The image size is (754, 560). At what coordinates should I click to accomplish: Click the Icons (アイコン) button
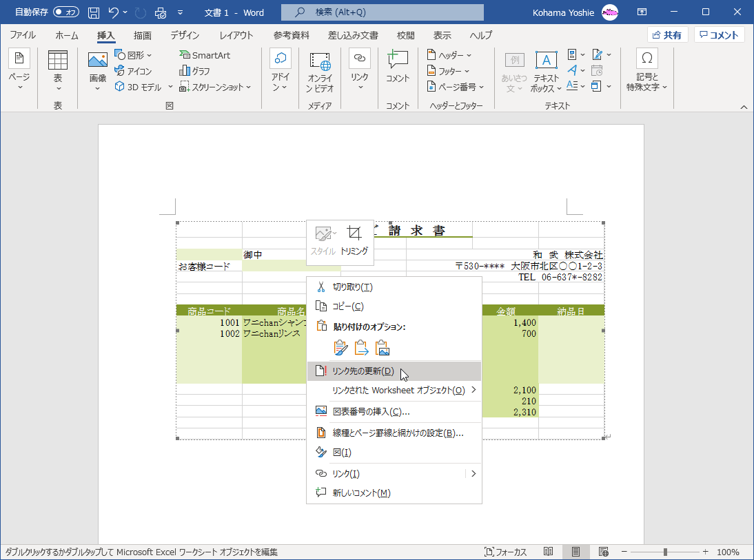(133, 71)
